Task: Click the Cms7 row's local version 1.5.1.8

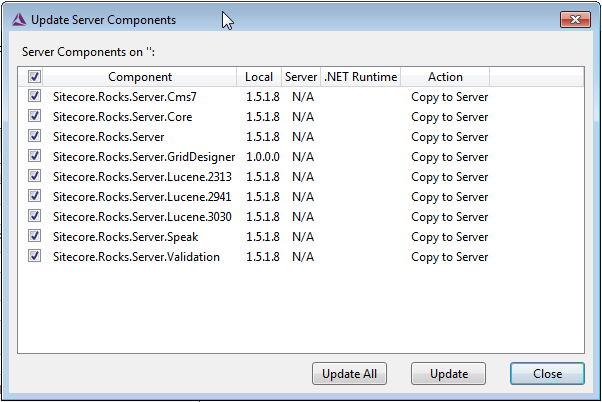Action: click(x=263, y=97)
